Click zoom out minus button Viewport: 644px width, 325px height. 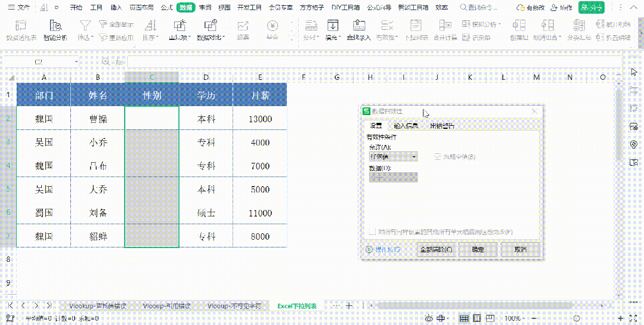(533, 318)
